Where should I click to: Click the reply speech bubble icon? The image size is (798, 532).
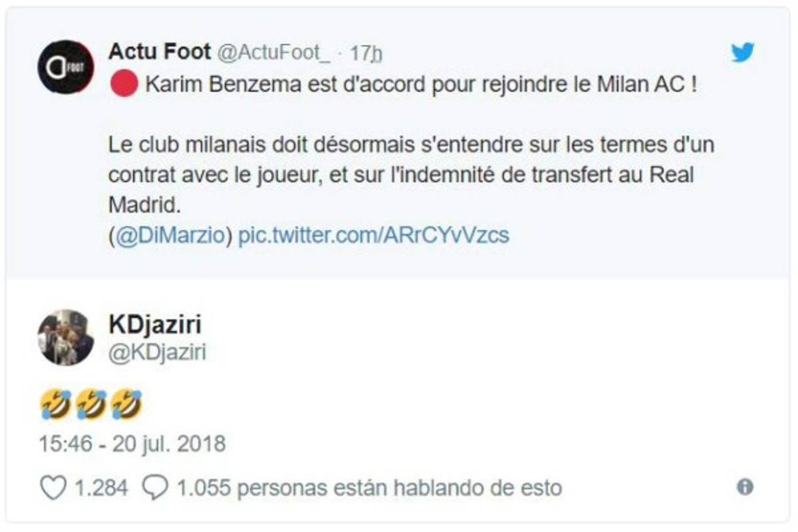click(x=156, y=489)
